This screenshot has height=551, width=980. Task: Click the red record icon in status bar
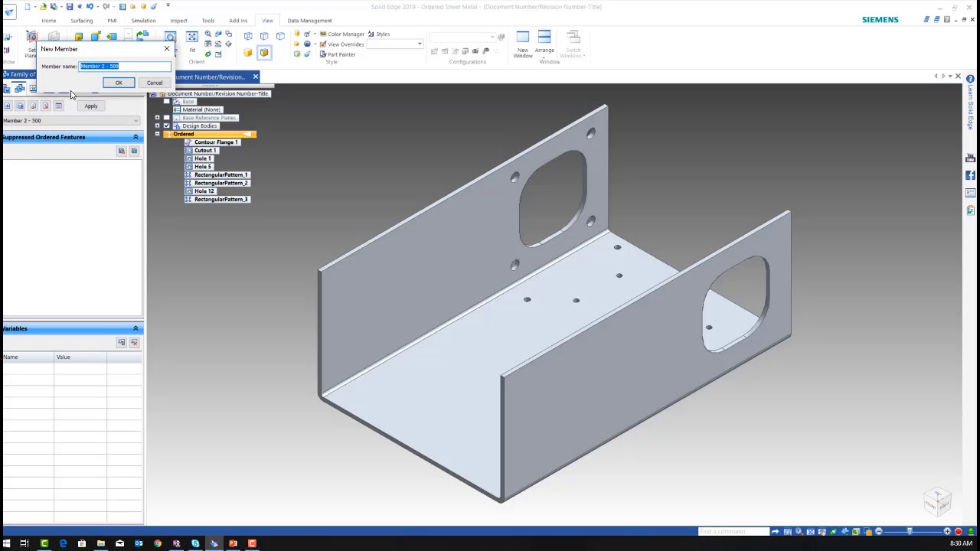coord(959,531)
